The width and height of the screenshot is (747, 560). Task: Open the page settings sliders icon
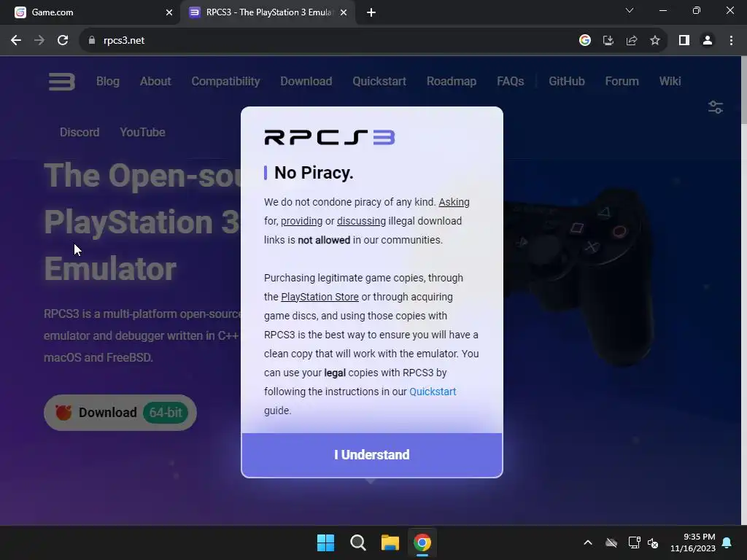(716, 107)
